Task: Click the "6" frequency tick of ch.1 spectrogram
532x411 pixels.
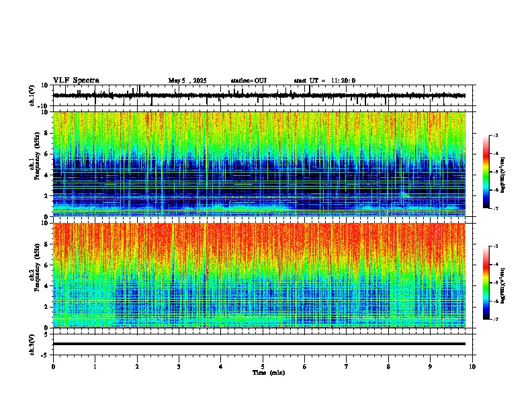Action: tap(46, 154)
